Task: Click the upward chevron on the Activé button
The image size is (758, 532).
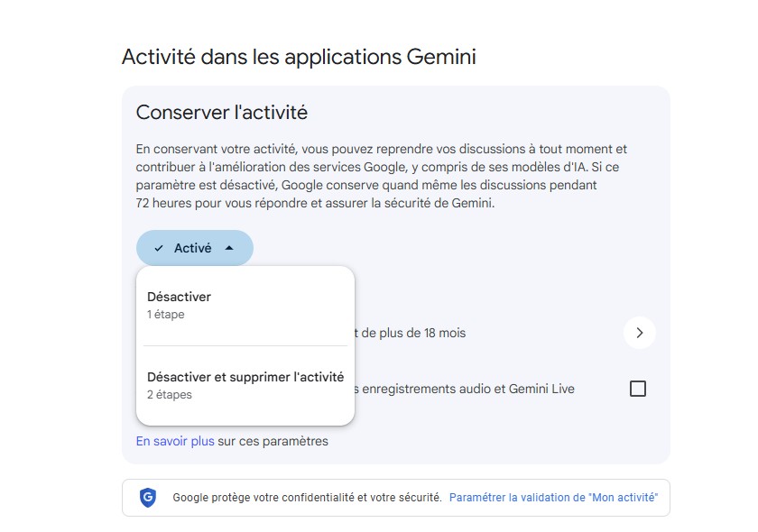Action: click(x=231, y=247)
